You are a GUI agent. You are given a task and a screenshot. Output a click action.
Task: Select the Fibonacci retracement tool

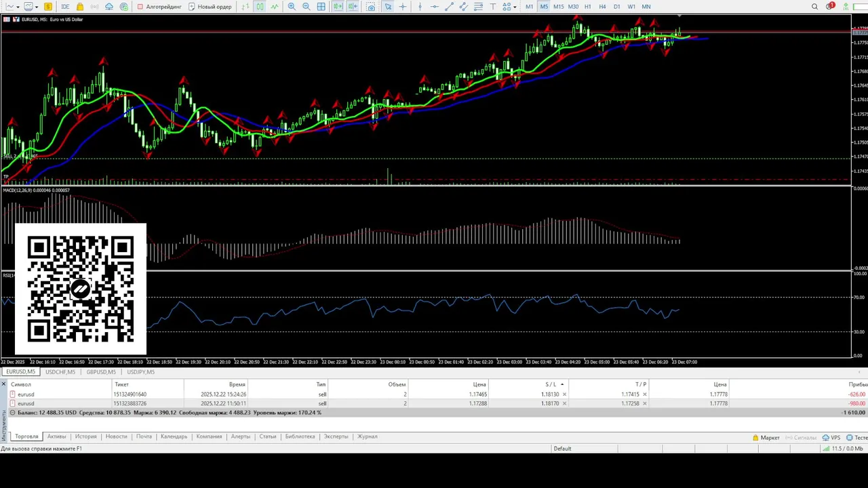pos(478,7)
